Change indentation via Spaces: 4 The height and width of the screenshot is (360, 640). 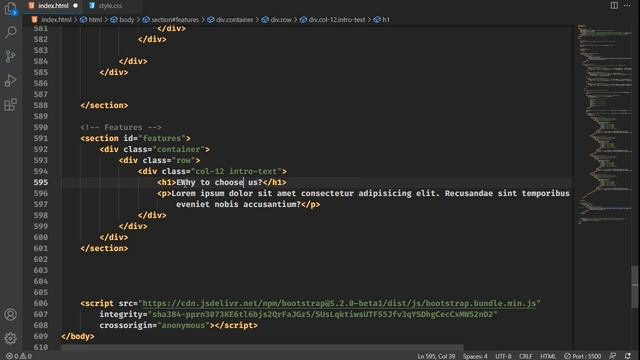tap(475, 356)
